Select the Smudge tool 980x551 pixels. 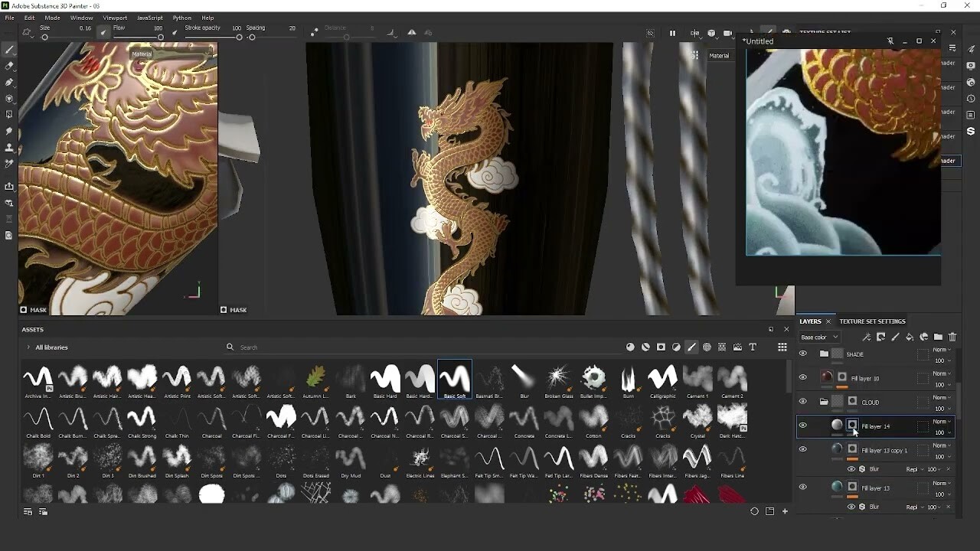(x=9, y=131)
